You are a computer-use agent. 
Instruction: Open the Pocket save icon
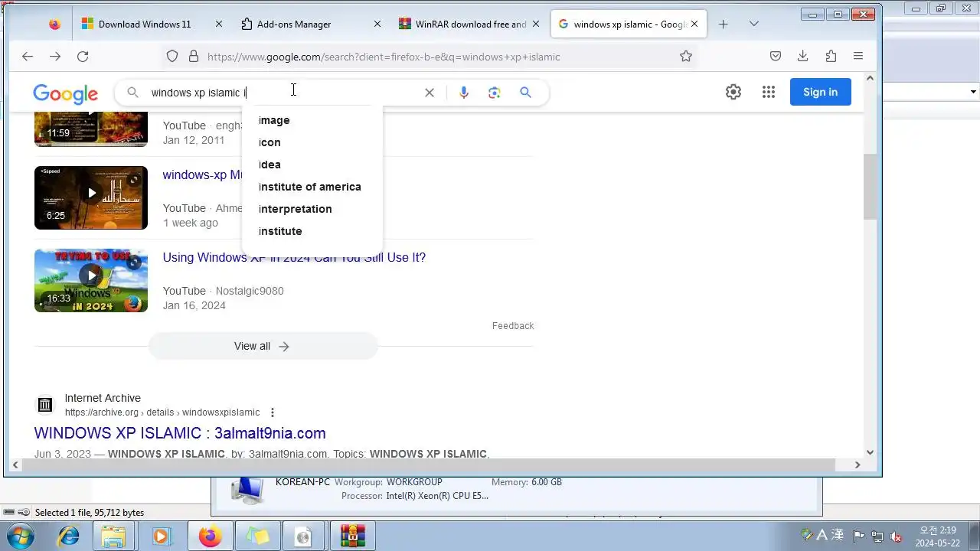pyautogui.click(x=776, y=56)
